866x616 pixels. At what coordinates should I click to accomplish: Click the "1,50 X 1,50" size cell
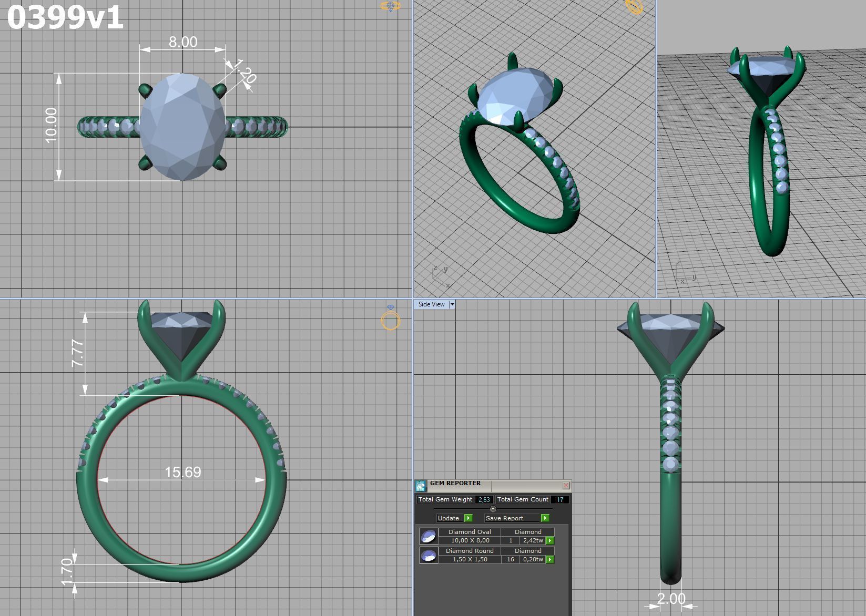470,559
